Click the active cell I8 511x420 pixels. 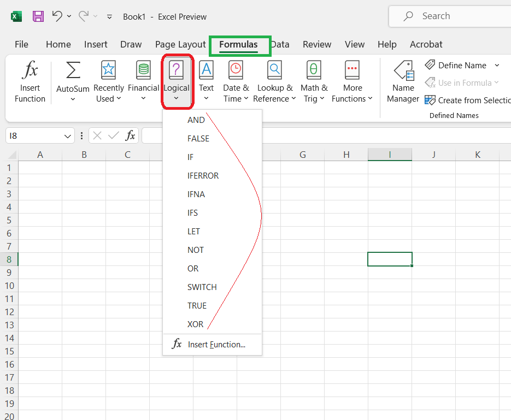click(x=390, y=259)
